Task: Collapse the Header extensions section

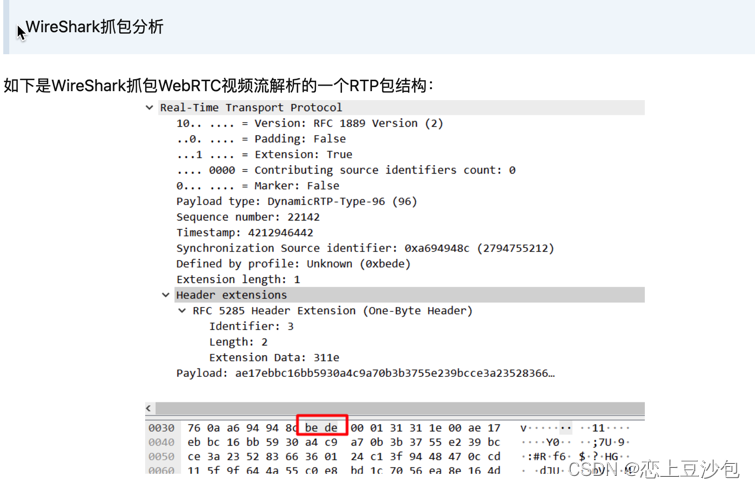Action: [166, 295]
